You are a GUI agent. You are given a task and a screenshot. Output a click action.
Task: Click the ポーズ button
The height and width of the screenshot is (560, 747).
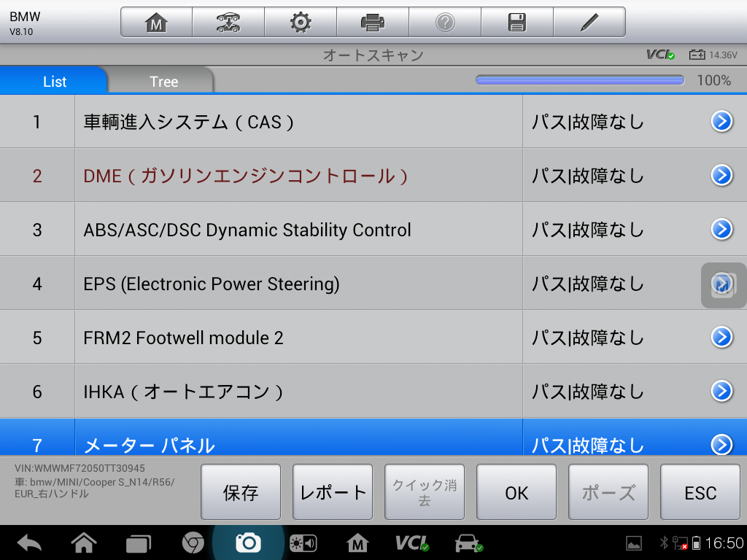(608, 492)
